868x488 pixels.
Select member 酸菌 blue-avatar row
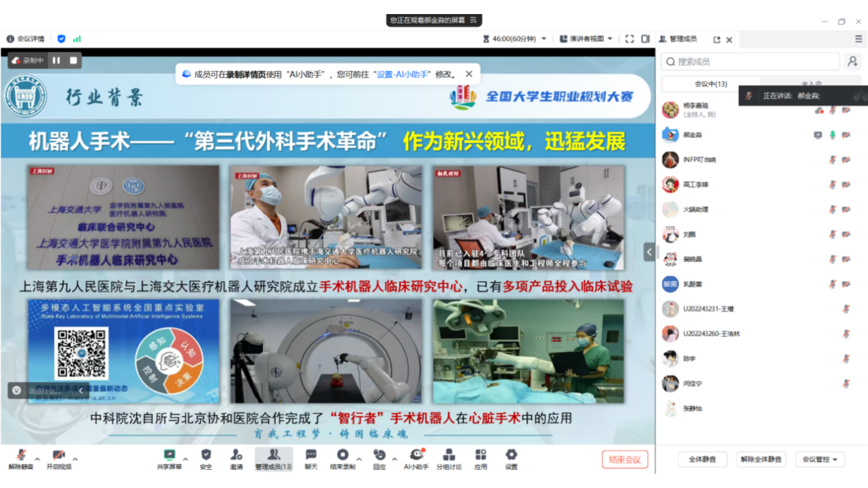coord(761,284)
